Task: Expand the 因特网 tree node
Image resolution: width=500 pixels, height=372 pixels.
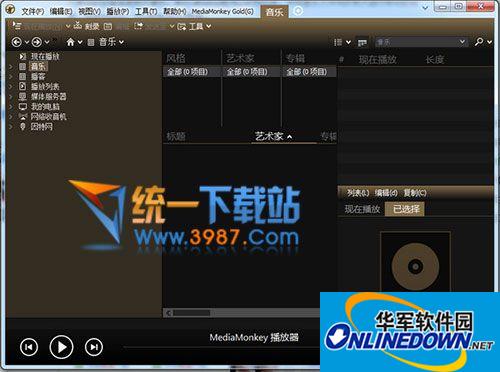Action: (x=11, y=127)
